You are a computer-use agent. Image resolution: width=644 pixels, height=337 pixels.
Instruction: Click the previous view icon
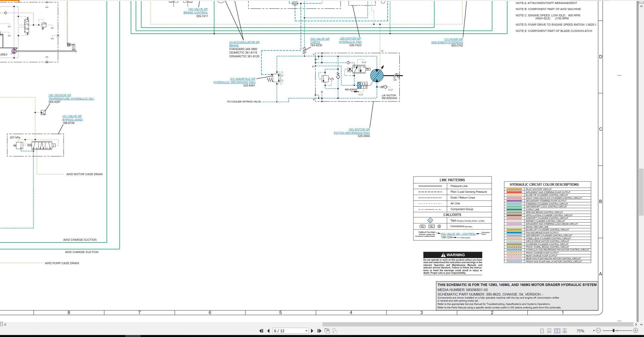coord(327,331)
